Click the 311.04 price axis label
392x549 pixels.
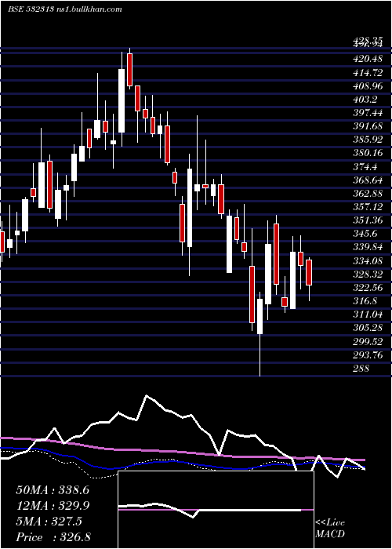point(367,314)
